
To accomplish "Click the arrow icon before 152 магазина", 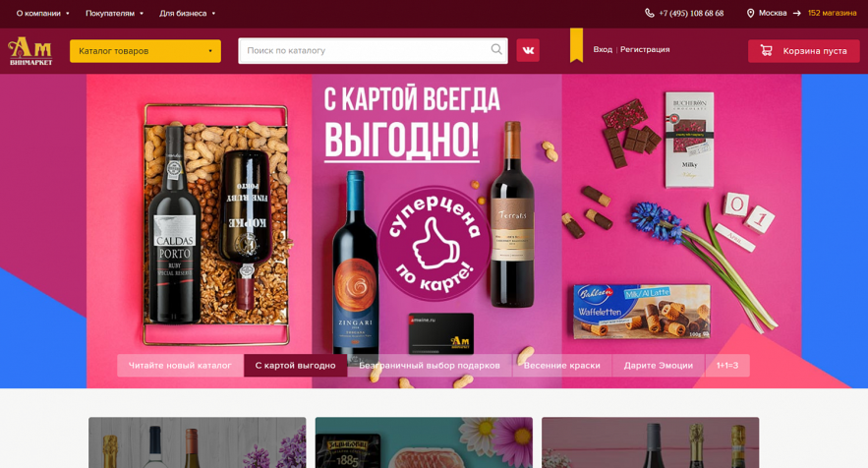I will click(796, 13).
